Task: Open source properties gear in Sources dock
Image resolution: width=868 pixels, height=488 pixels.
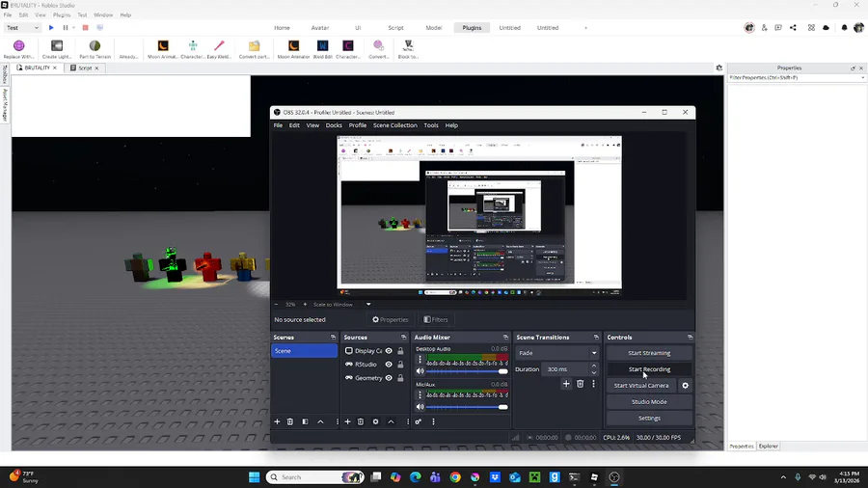Action: click(375, 421)
